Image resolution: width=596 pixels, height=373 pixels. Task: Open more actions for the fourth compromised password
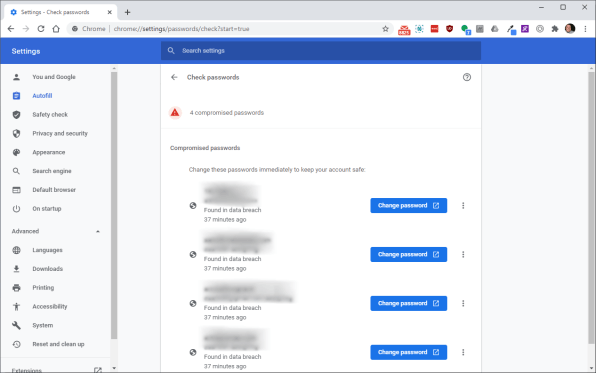coord(463,352)
